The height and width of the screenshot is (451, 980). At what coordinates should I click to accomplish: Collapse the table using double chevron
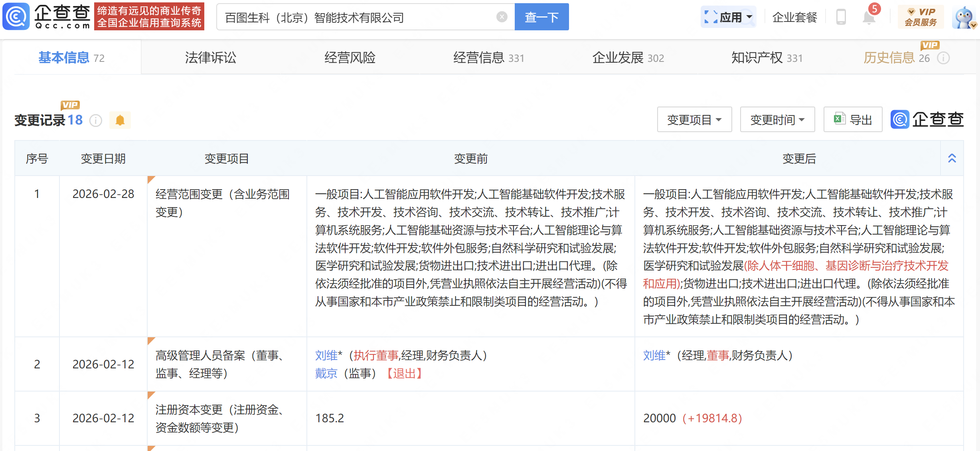point(952,158)
